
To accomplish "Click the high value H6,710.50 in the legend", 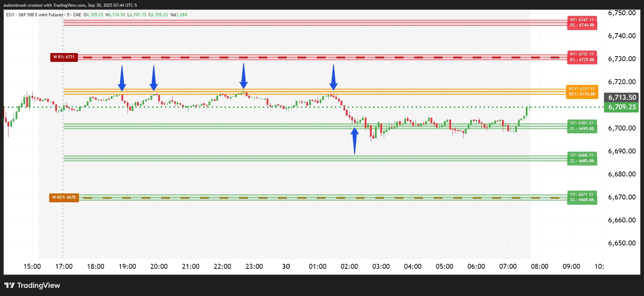I will (x=115, y=15).
